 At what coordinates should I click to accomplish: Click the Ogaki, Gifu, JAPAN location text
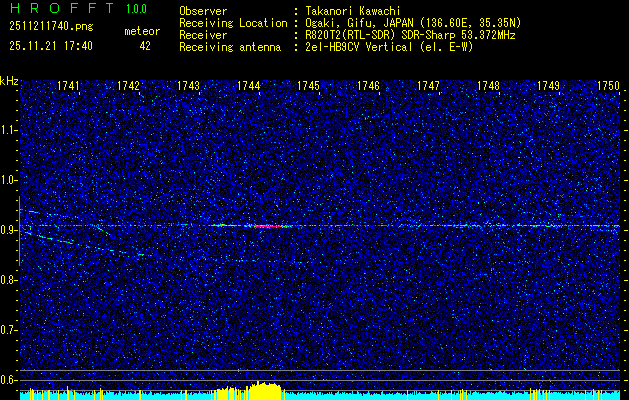coord(411,23)
